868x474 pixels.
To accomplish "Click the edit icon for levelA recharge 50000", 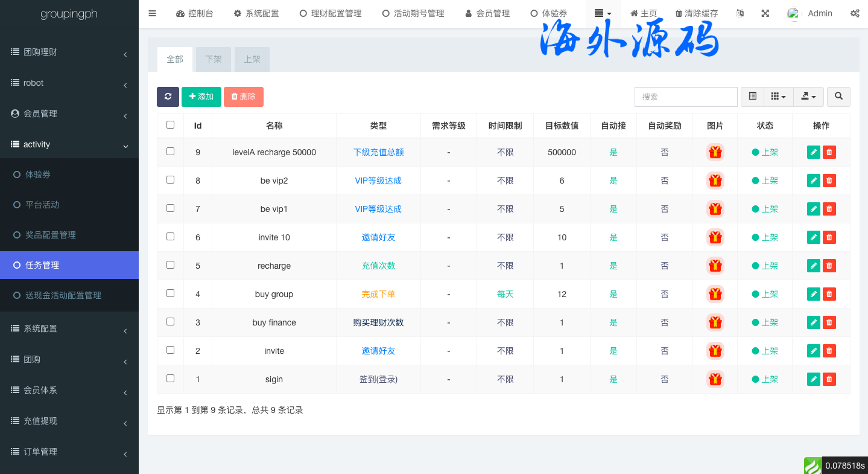I will point(813,152).
